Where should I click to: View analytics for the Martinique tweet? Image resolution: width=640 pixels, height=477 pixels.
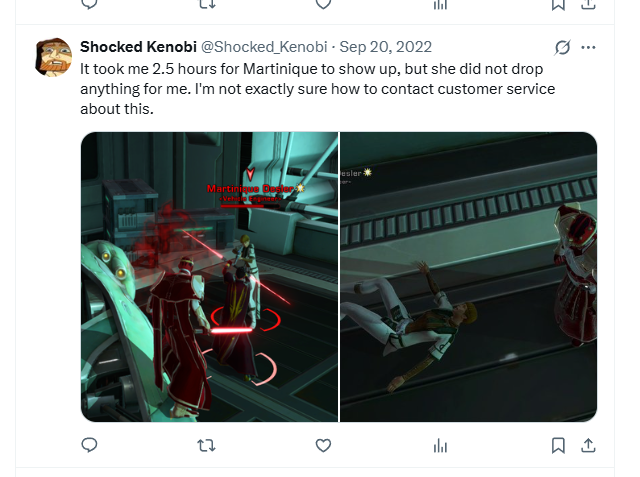440,445
